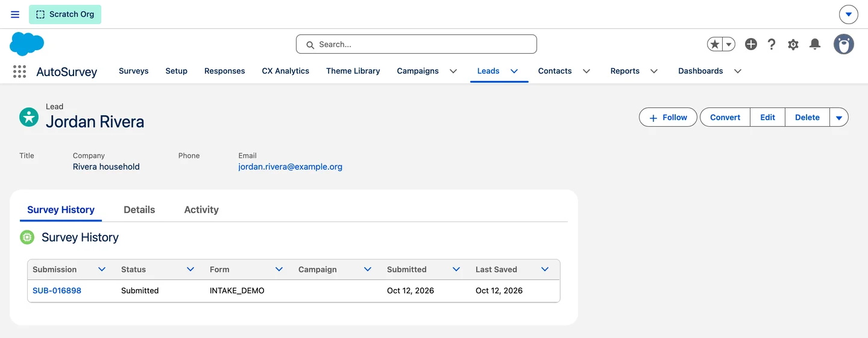Select the Leads navigation tab

pyautogui.click(x=488, y=71)
